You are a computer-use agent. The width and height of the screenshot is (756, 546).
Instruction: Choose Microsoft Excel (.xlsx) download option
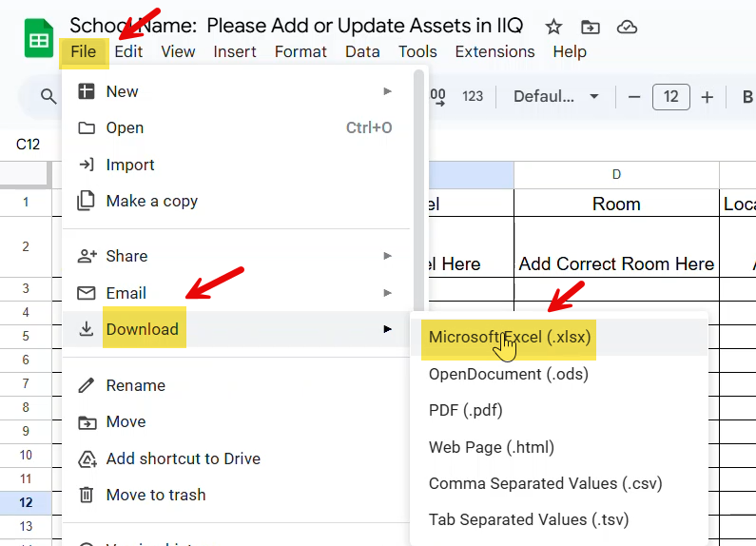(x=509, y=337)
